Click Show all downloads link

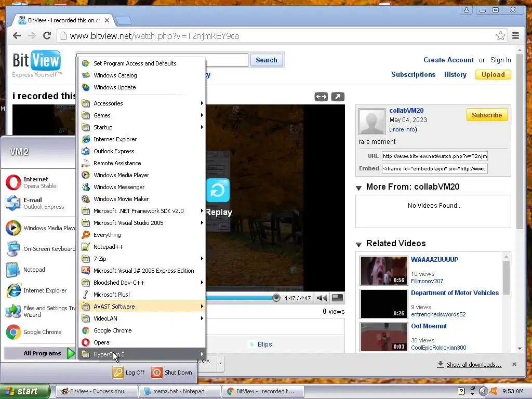pos(474,365)
